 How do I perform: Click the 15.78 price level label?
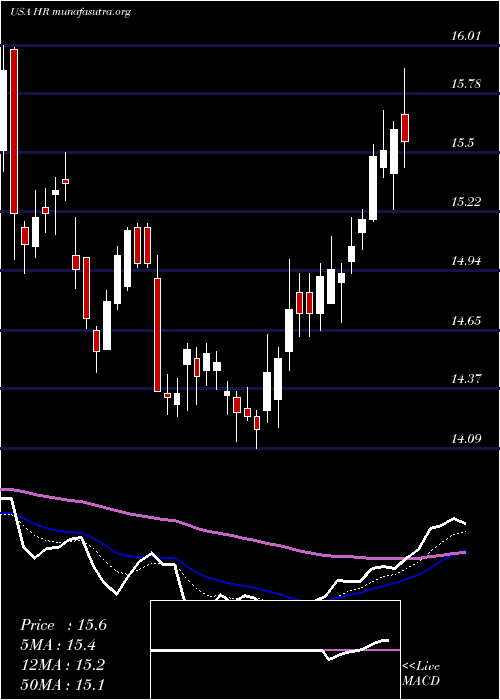pyautogui.click(x=466, y=83)
